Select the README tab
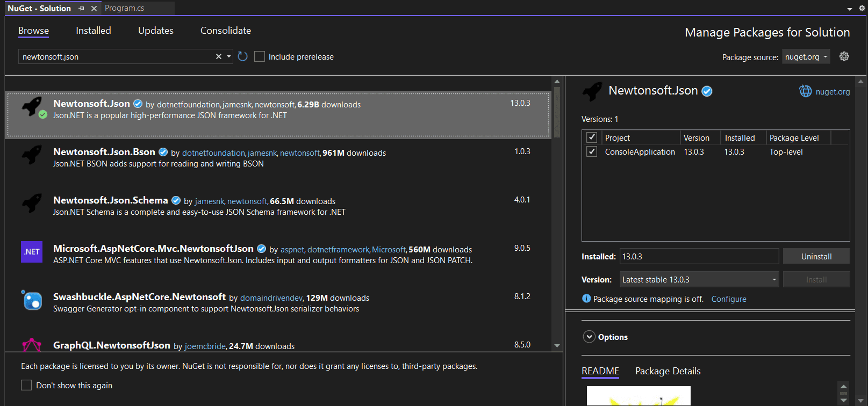Image resolution: width=868 pixels, height=406 pixels. click(600, 371)
